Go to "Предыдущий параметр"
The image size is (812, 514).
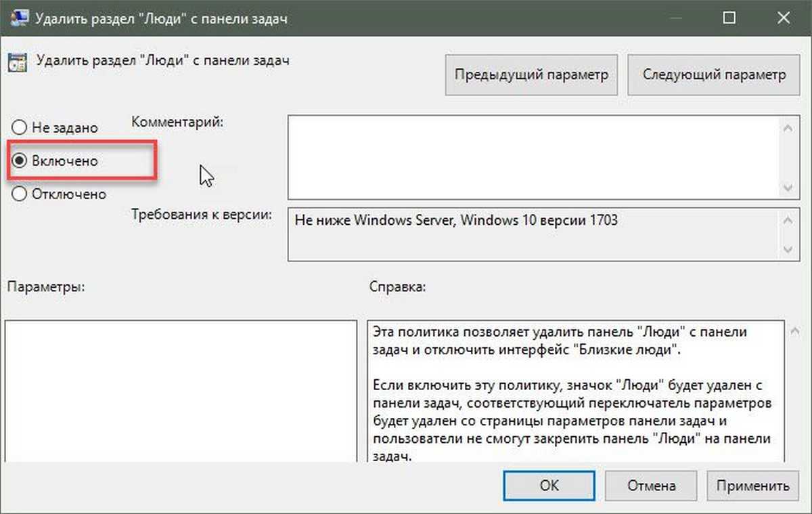531,74
